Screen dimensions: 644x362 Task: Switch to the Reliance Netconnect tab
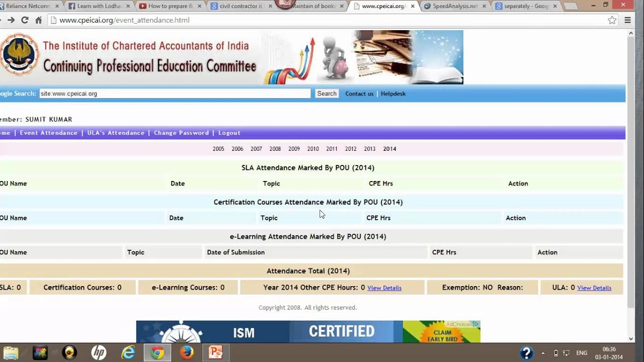(30, 6)
